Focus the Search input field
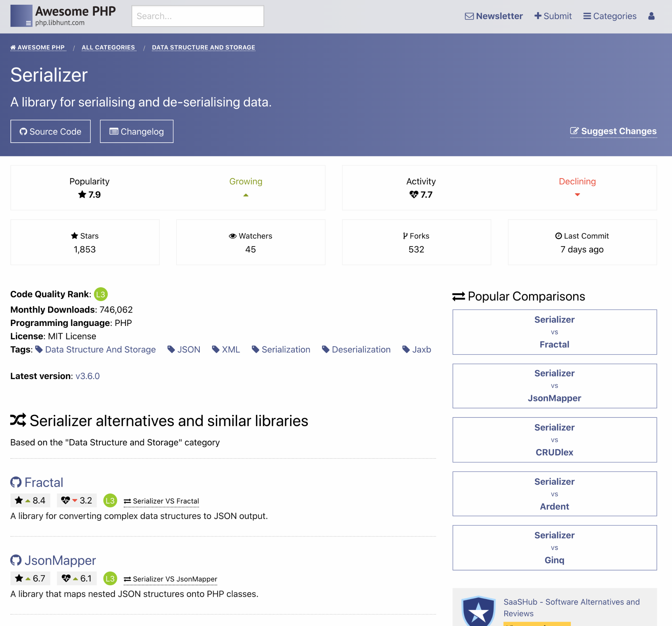The width and height of the screenshot is (672, 626). coord(197,16)
